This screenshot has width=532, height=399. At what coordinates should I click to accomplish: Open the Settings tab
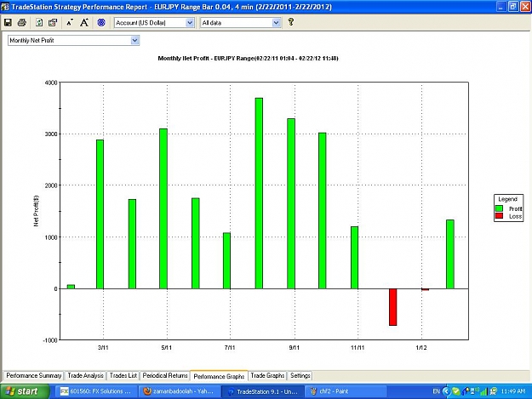[x=300, y=376]
